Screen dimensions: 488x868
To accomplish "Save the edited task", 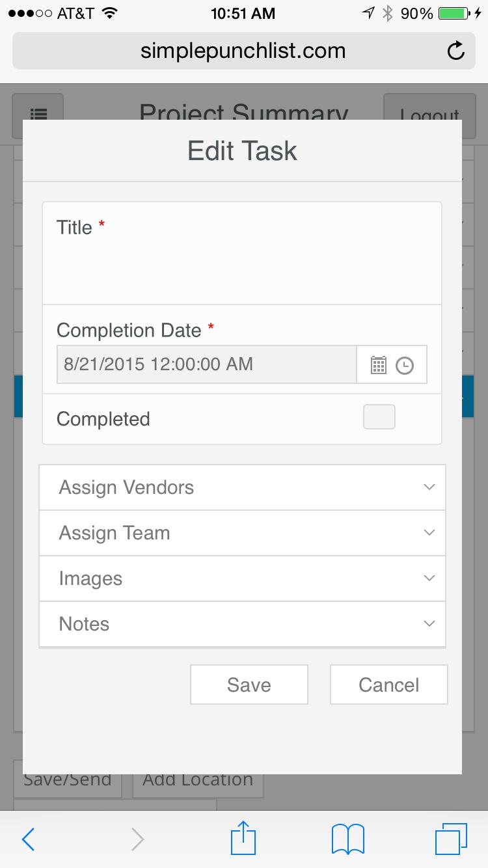I will tap(249, 685).
